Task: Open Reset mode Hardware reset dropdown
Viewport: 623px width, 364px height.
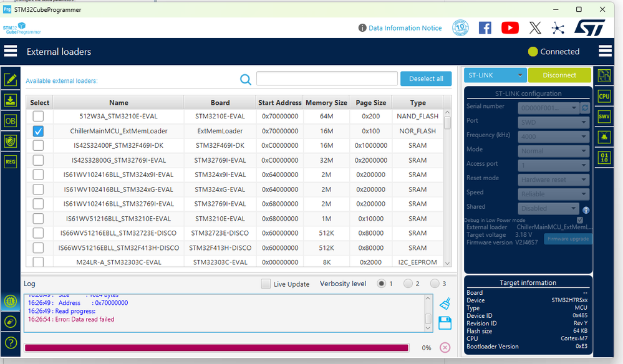Action: (x=554, y=180)
